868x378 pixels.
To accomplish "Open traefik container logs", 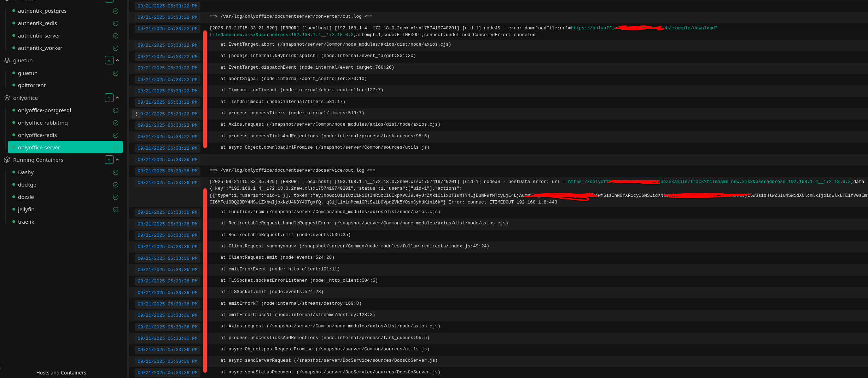I will tap(26, 222).
